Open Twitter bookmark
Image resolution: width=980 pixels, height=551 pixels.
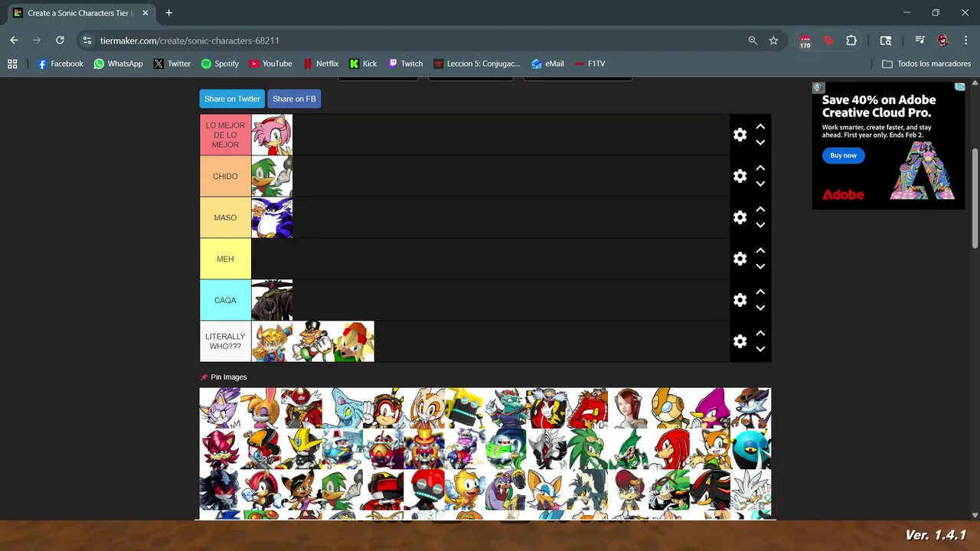(171, 64)
